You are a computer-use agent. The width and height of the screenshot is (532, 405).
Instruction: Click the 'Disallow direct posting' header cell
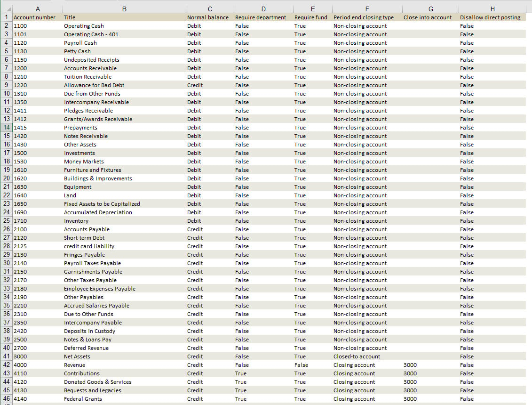tap(490, 17)
